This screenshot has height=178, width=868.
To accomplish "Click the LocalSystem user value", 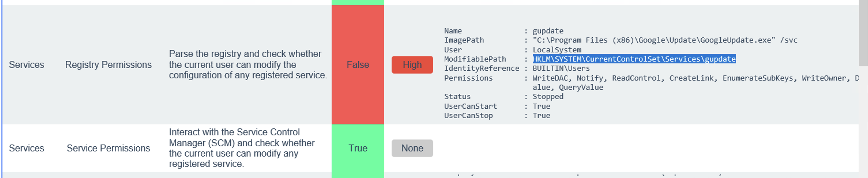I will [x=557, y=50].
